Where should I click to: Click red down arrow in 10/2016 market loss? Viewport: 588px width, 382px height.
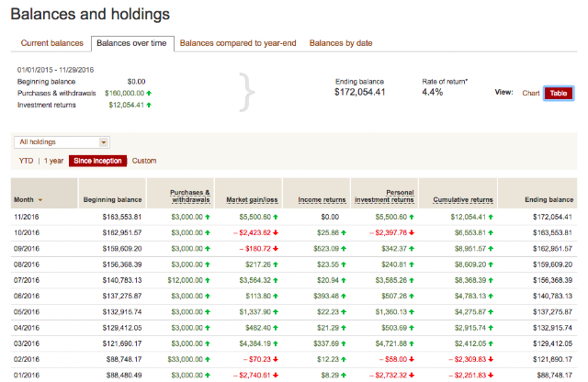276,233
